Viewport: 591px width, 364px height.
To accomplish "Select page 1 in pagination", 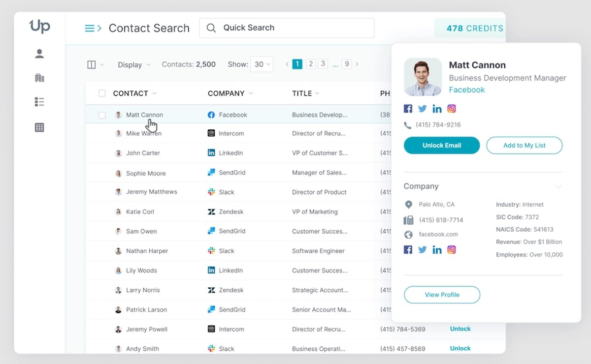I will 297,64.
